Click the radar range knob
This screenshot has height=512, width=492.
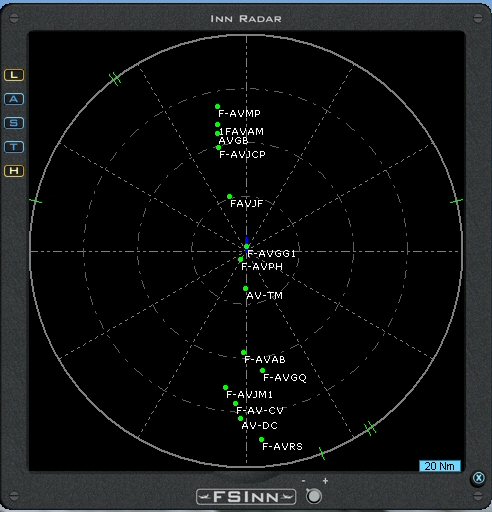pyautogui.click(x=314, y=496)
